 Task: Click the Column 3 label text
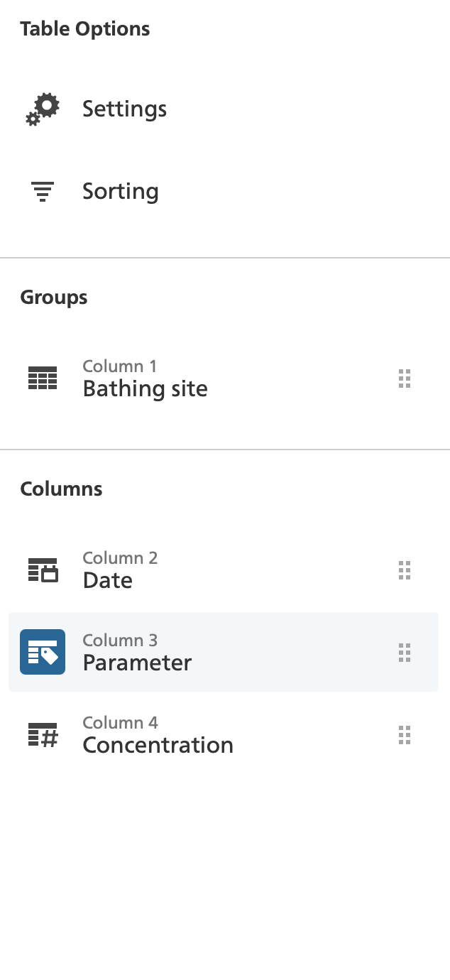click(120, 640)
